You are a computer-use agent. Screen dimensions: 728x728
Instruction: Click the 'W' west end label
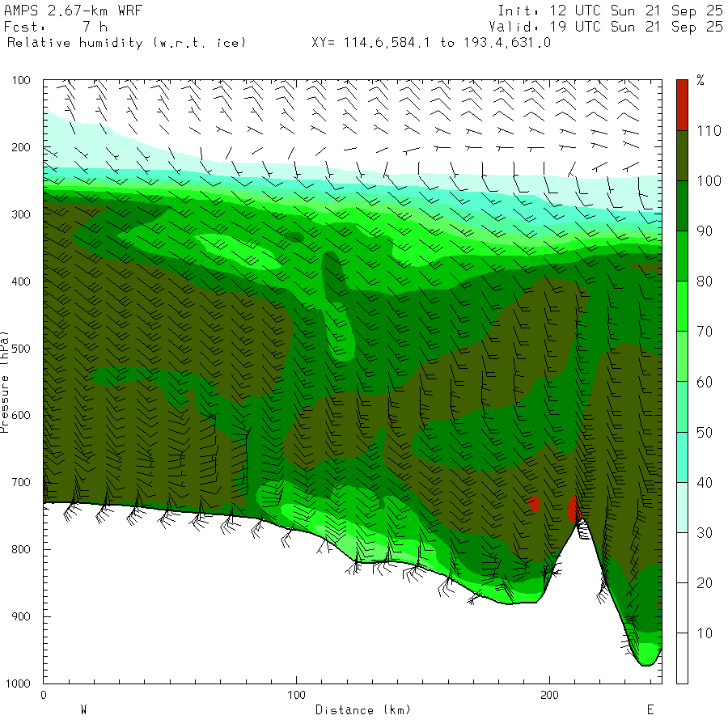click(x=83, y=709)
